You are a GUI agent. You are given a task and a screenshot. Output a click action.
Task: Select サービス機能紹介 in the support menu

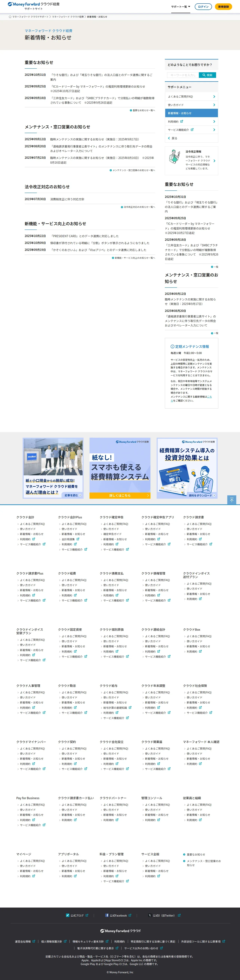(191, 130)
